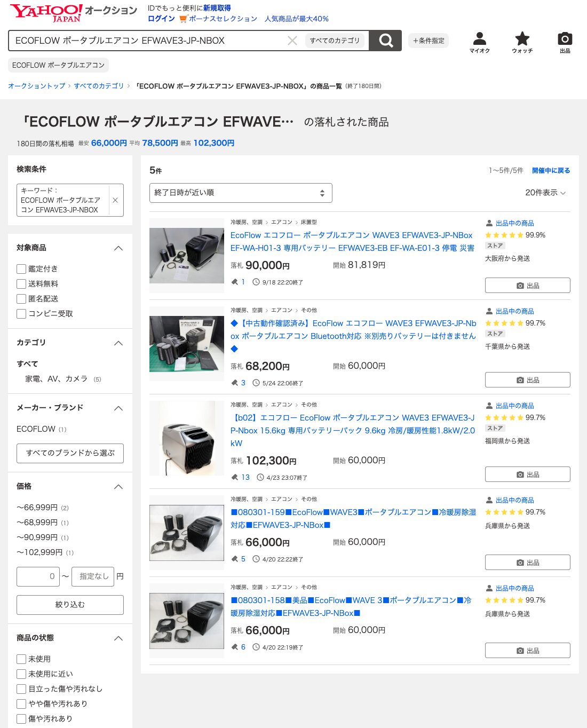Open the すべてのカテゴリ dropdown
The height and width of the screenshot is (728, 587).
click(x=335, y=41)
